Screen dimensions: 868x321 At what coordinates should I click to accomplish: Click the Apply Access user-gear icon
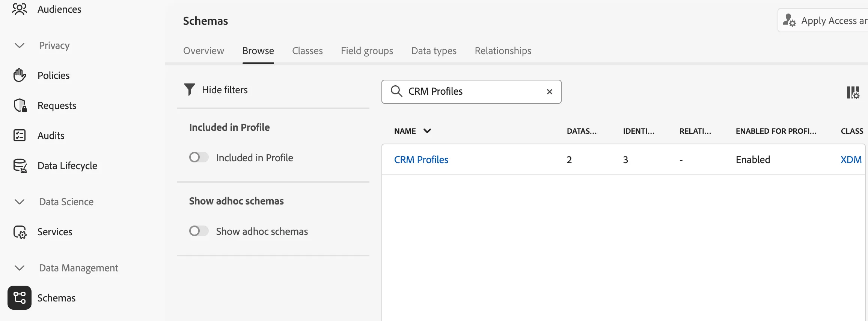(x=789, y=20)
